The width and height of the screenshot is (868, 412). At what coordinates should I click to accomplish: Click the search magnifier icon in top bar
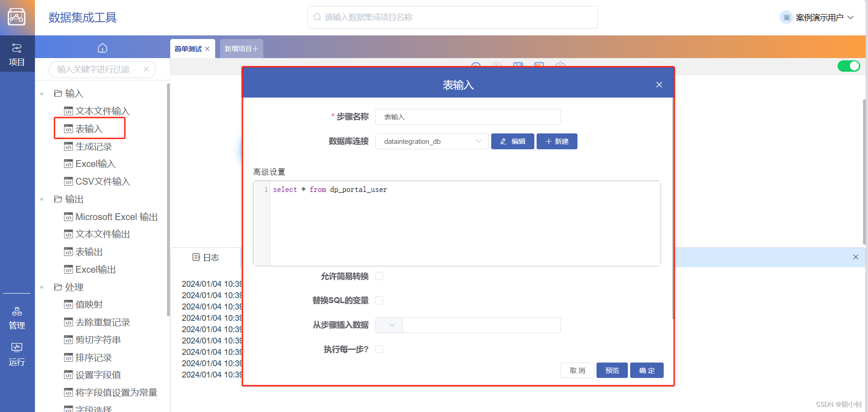(317, 17)
